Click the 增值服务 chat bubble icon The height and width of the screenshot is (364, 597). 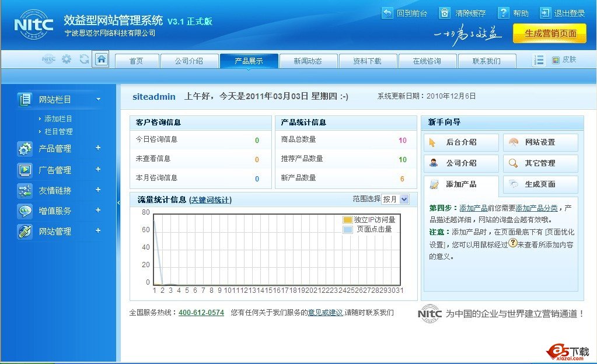[25, 211]
